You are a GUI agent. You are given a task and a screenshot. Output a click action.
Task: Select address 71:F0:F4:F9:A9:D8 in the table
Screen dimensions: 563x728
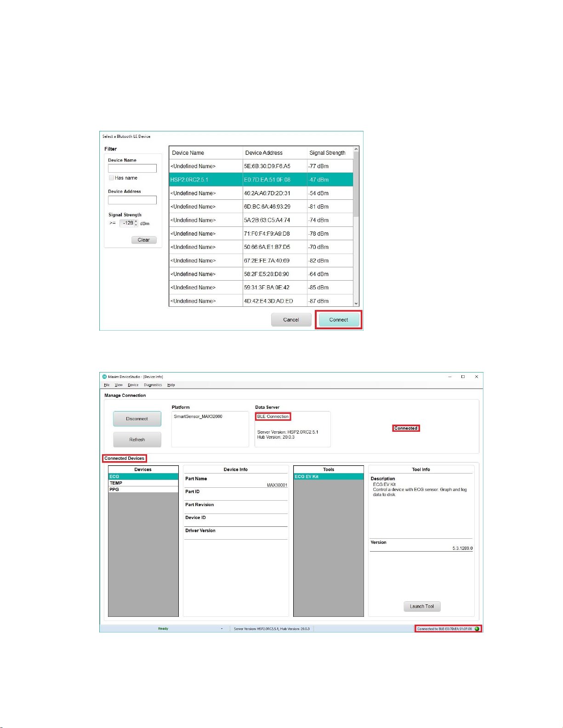(275, 234)
